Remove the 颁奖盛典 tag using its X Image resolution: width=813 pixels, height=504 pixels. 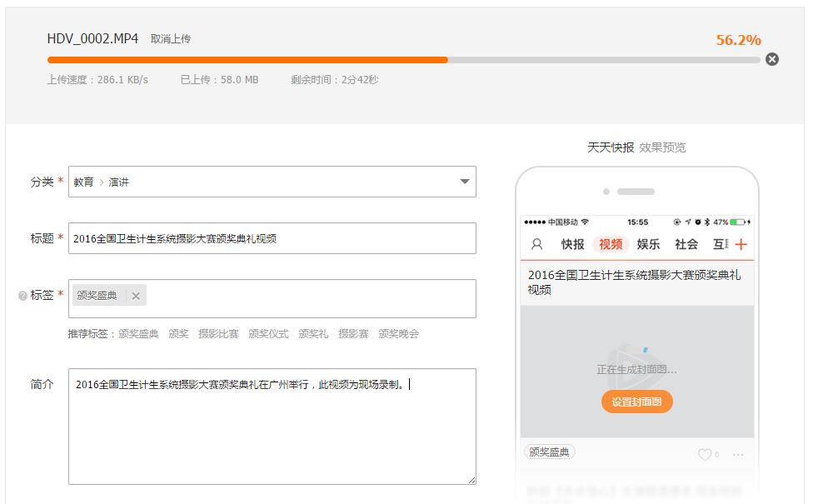click(x=136, y=296)
